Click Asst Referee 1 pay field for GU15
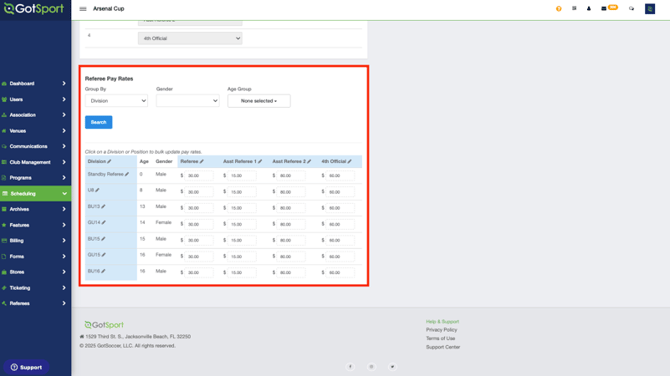This screenshot has width=670, height=376. click(x=242, y=256)
